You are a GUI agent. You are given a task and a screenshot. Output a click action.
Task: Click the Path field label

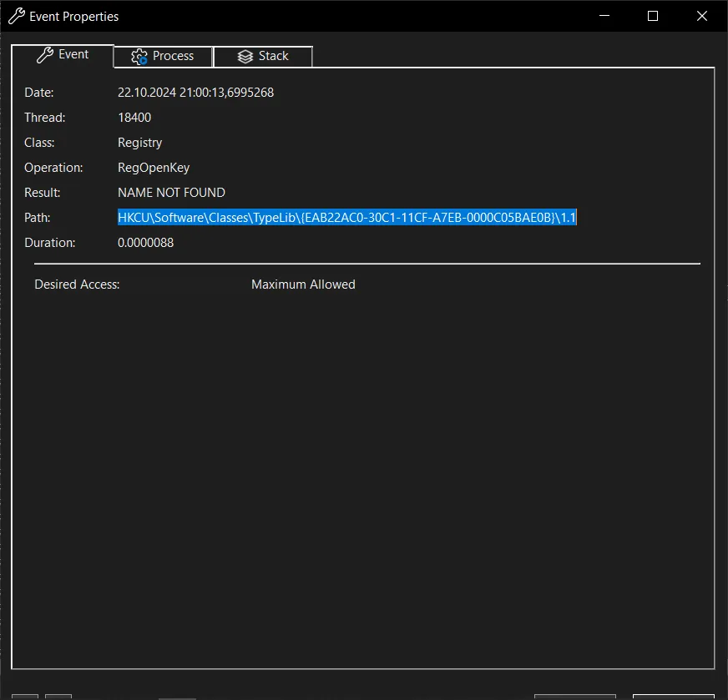click(x=38, y=218)
